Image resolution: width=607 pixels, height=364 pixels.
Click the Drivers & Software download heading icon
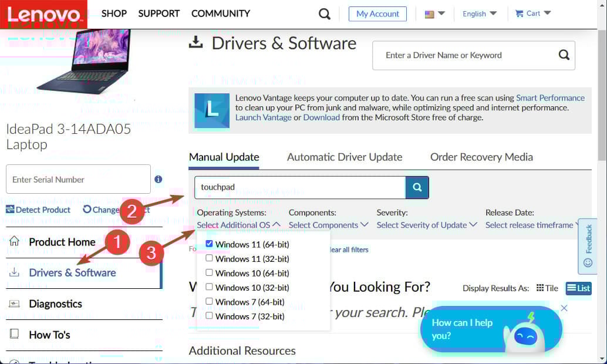coord(196,42)
